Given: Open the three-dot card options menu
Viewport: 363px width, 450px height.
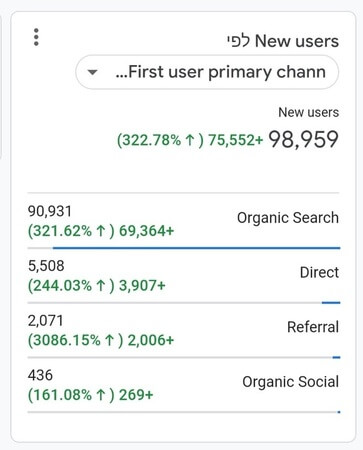Looking at the screenshot, I should click(x=36, y=37).
